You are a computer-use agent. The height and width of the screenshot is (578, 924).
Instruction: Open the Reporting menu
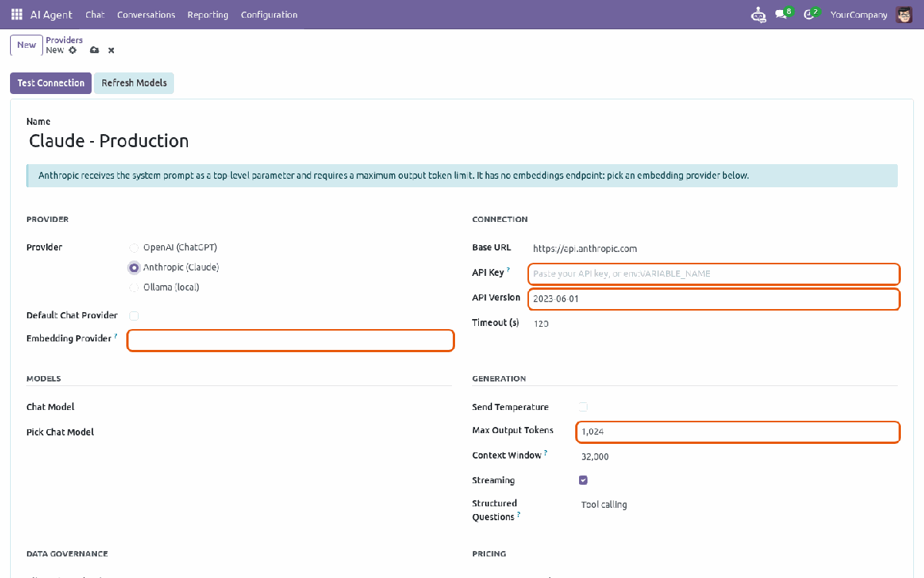click(208, 15)
